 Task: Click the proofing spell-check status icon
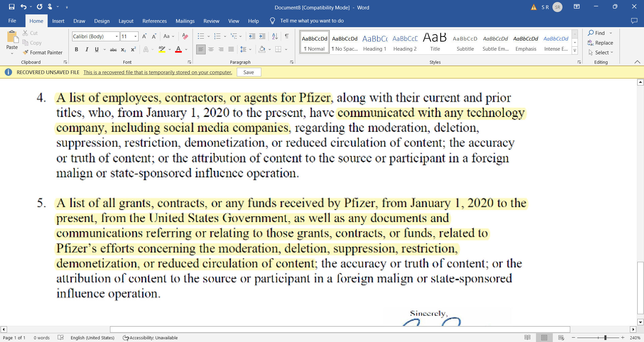point(61,338)
